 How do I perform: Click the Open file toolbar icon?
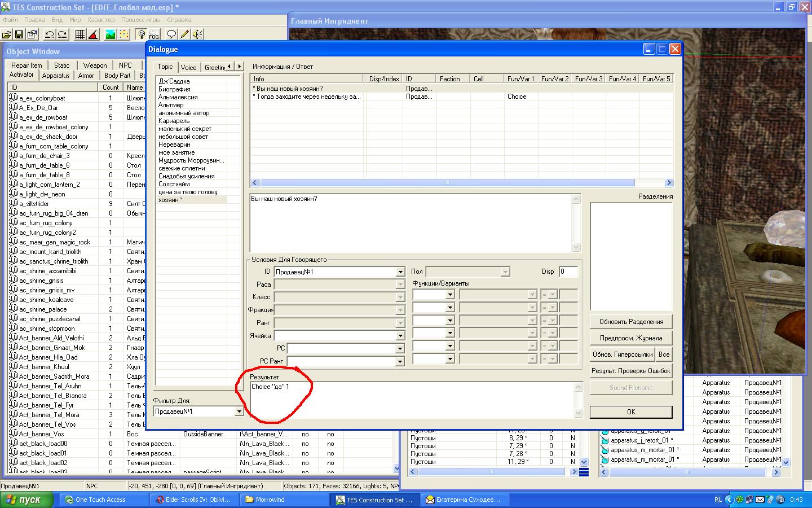pyautogui.click(x=6, y=34)
